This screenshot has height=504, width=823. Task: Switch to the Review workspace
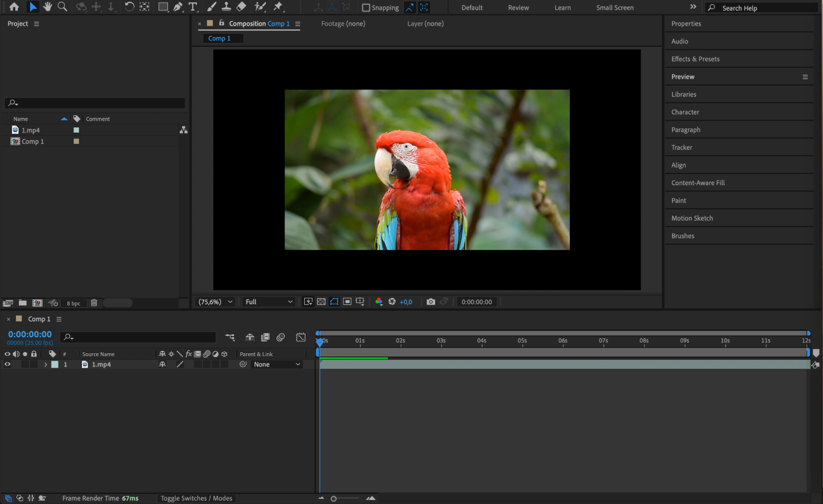(518, 7)
